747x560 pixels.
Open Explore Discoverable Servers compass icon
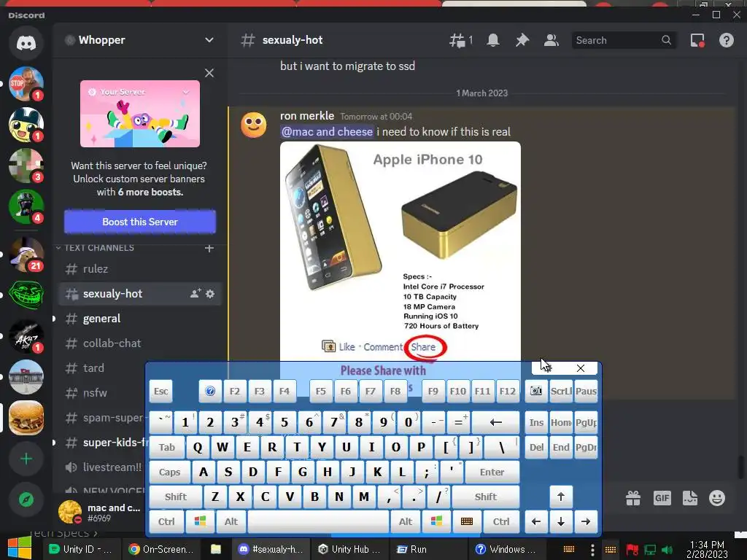(x=26, y=499)
